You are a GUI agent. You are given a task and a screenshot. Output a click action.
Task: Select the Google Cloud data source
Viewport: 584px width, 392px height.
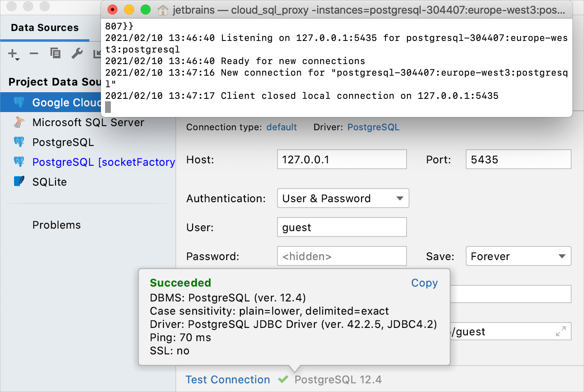tap(66, 102)
